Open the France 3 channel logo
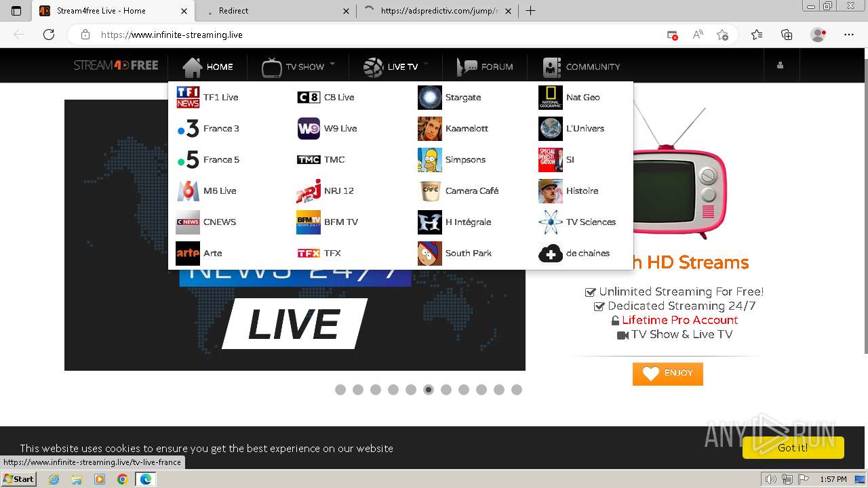 pyautogui.click(x=188, y=129)
